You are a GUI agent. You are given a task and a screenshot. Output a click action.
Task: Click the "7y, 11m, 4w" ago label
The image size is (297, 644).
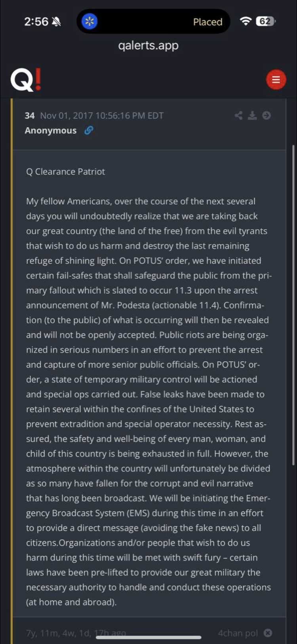76,633
